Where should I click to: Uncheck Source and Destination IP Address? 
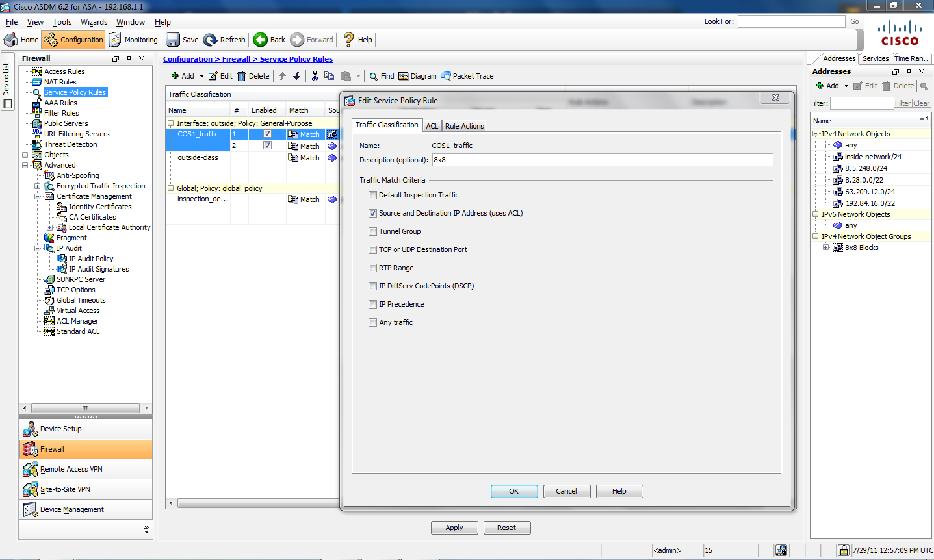[372, 213]
